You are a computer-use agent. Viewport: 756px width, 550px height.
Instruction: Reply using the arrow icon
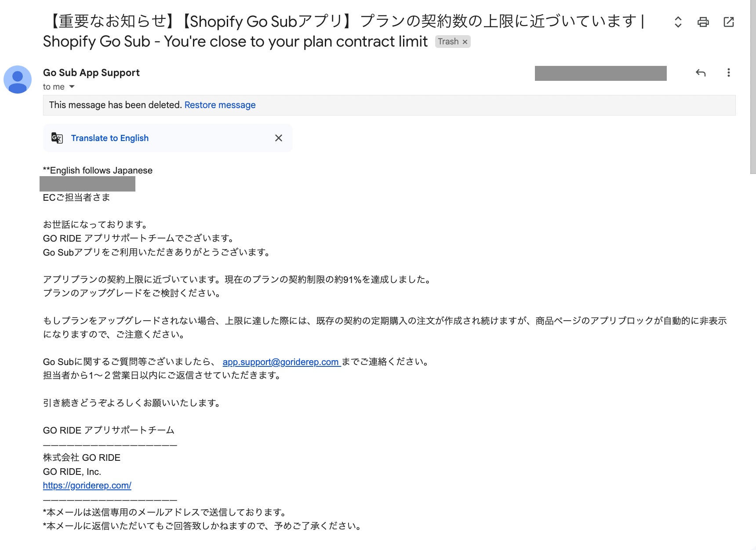(x=701, y=73)
